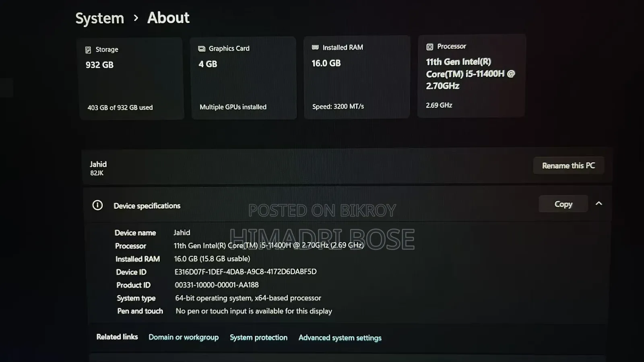Screen dimensions: 644x362
Task: Click PC name Jahid above 82JK
Action: (98, 164)
